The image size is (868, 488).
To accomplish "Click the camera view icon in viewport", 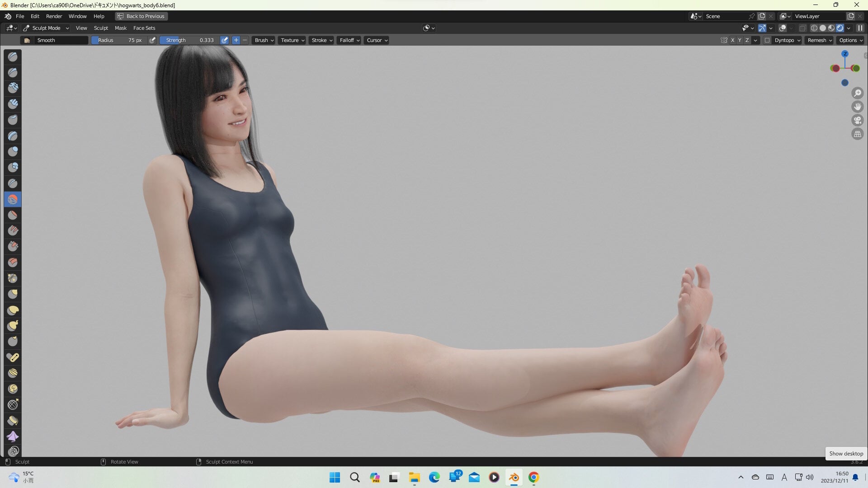I will [858, 120].
